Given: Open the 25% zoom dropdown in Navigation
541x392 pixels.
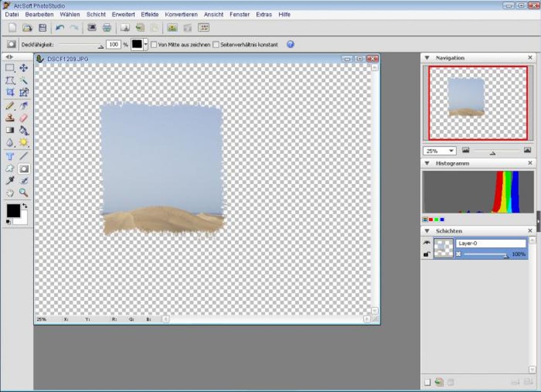Looking at the screenshot, I should (x=451, y=151).
